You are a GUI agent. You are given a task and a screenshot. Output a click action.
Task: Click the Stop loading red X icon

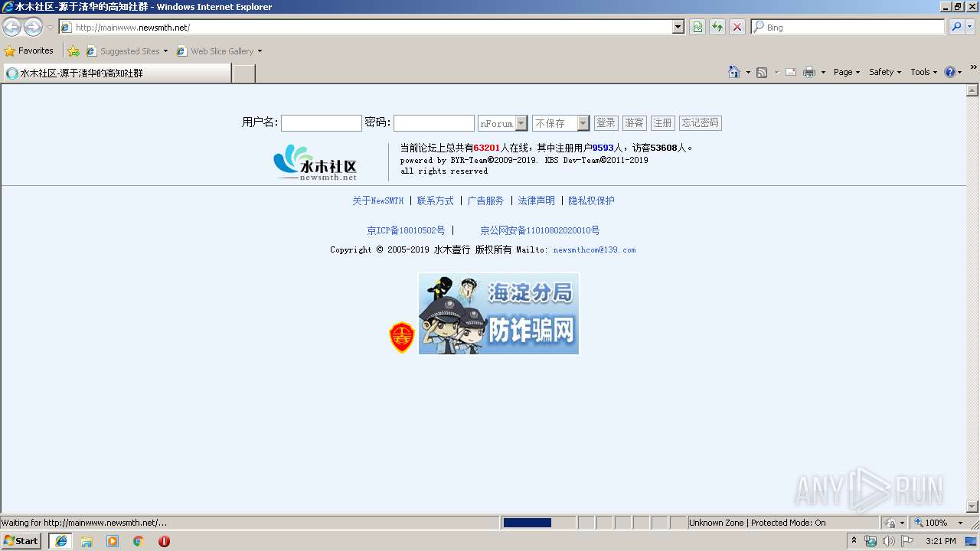737,27
